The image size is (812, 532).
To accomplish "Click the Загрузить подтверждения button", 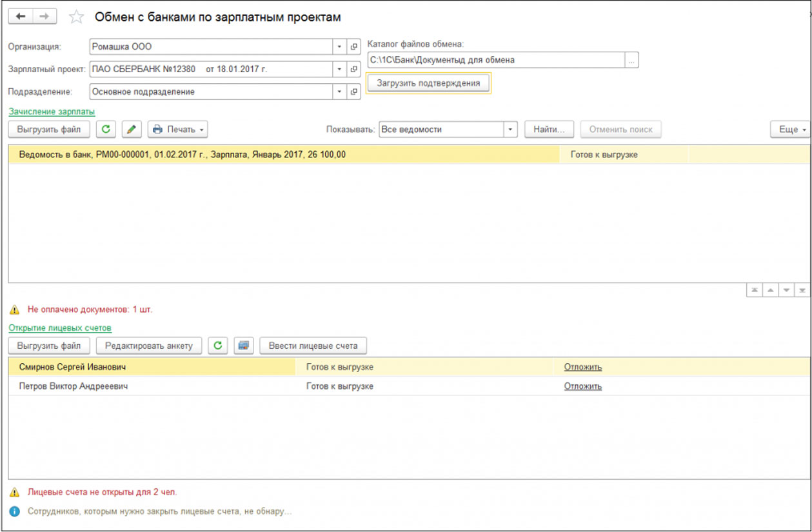I will pos(428,83).
